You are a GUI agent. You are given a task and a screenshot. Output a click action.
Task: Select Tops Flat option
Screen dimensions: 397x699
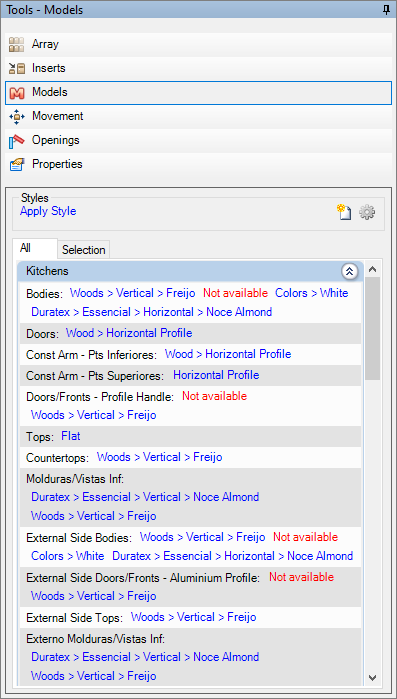pos(71,436)
